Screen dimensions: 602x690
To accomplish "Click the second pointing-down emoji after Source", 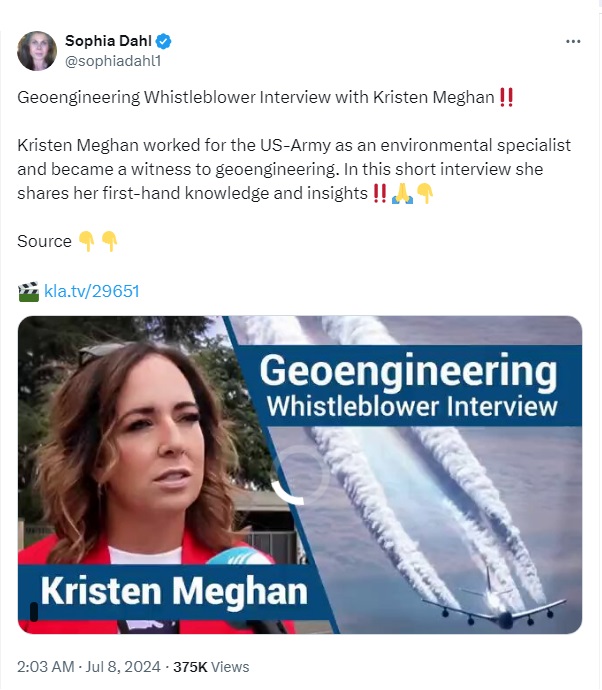I will [109, 242].
